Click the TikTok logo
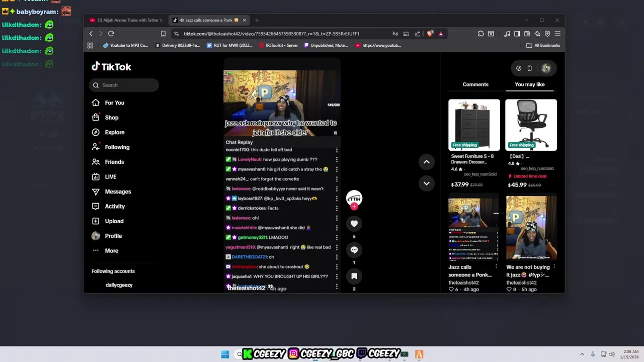Screen dimensions: 644x362 tap(111, 66)
